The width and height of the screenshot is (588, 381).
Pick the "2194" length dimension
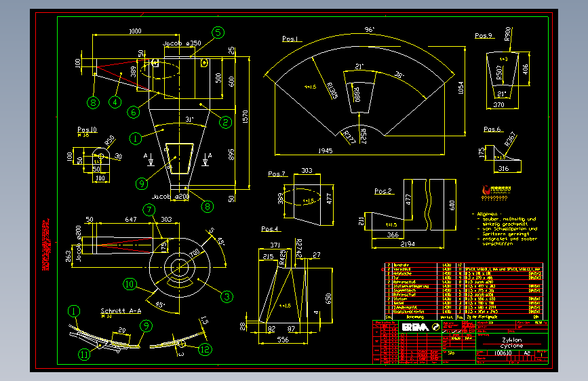(x=408, y=244)
